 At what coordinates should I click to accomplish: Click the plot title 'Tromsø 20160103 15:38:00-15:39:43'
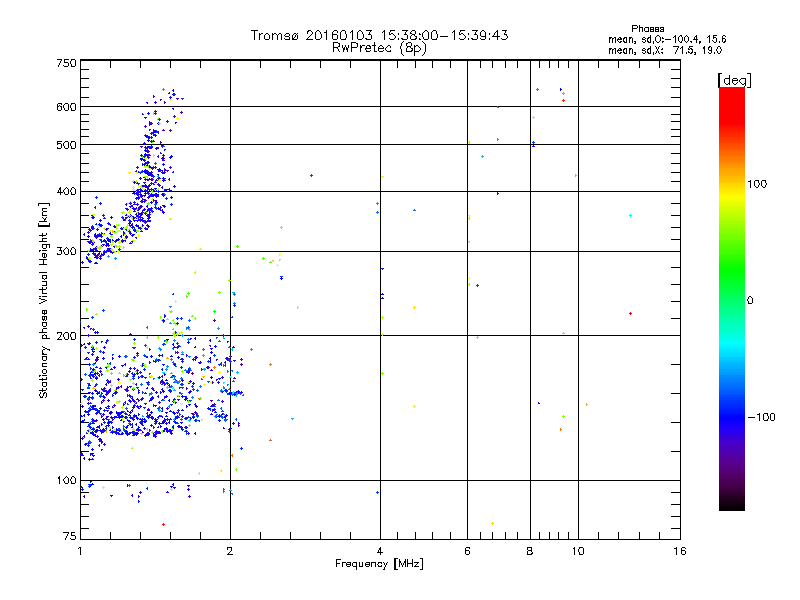pyautogui.click(x=379, y=35)
